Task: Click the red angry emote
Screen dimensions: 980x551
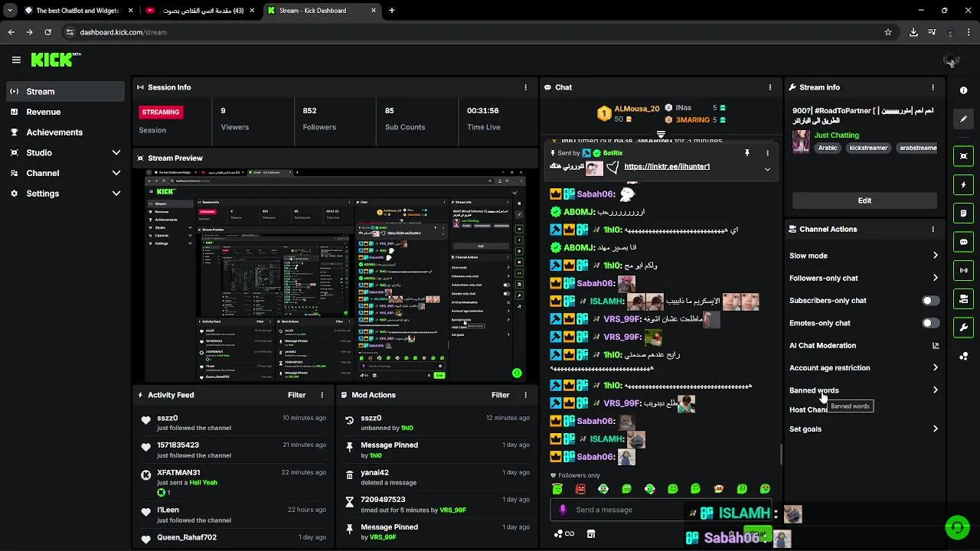Action: click(x=580, y=489)
